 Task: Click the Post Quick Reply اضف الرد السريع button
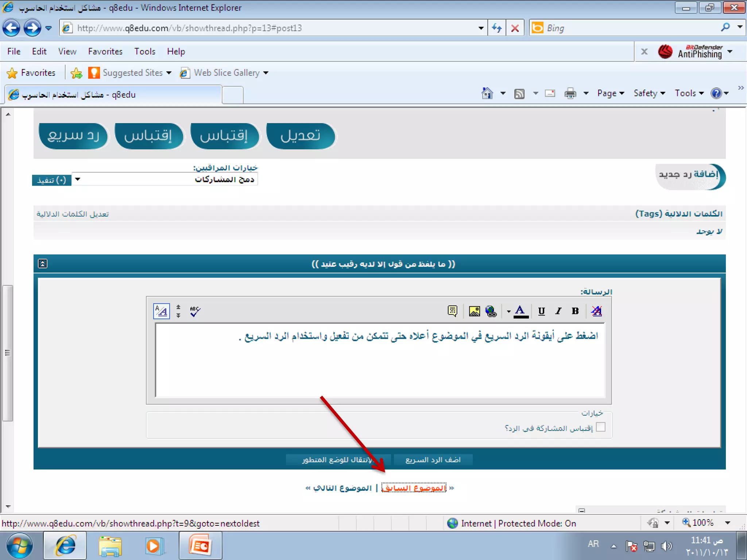coord(433,460)
